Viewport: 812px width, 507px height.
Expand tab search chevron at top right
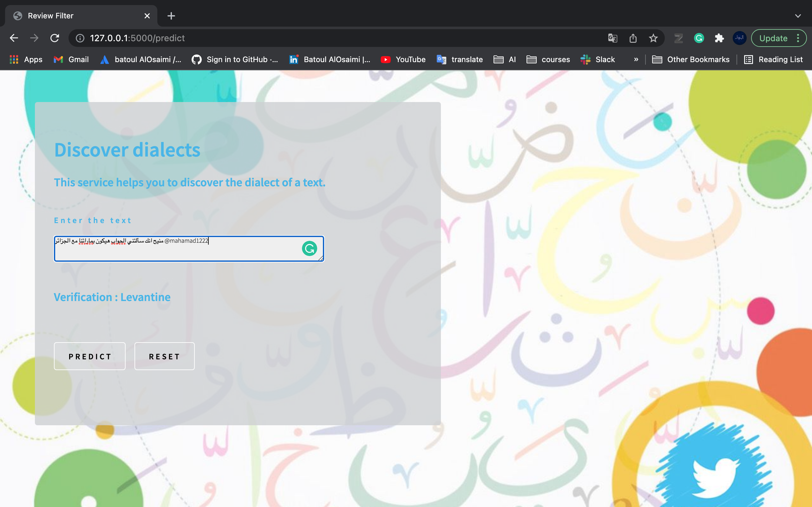[x=798, y=16]
